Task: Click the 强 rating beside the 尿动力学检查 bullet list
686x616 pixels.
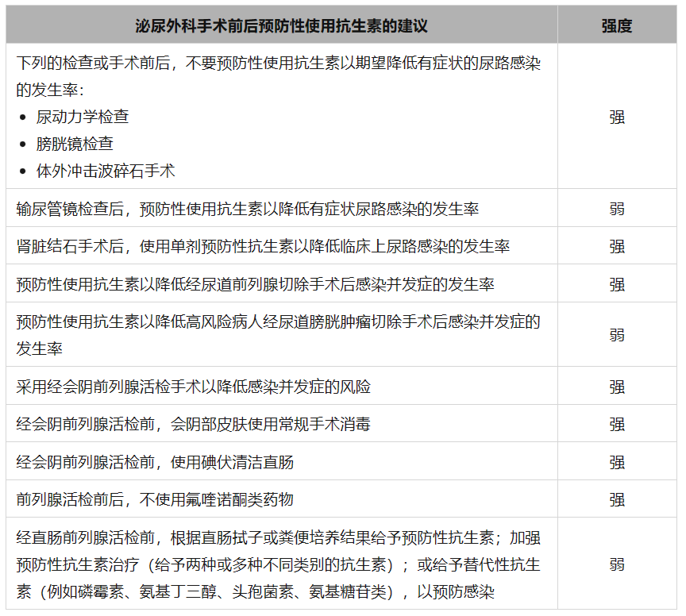Action: [617, 117]
